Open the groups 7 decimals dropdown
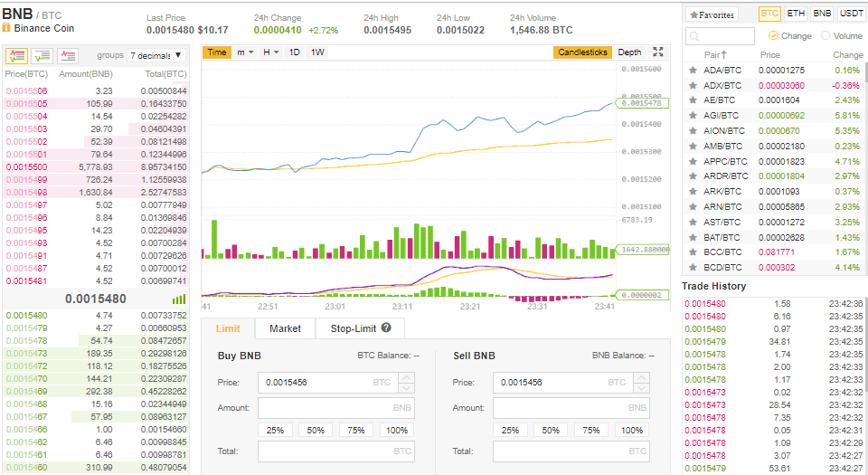 156,55
